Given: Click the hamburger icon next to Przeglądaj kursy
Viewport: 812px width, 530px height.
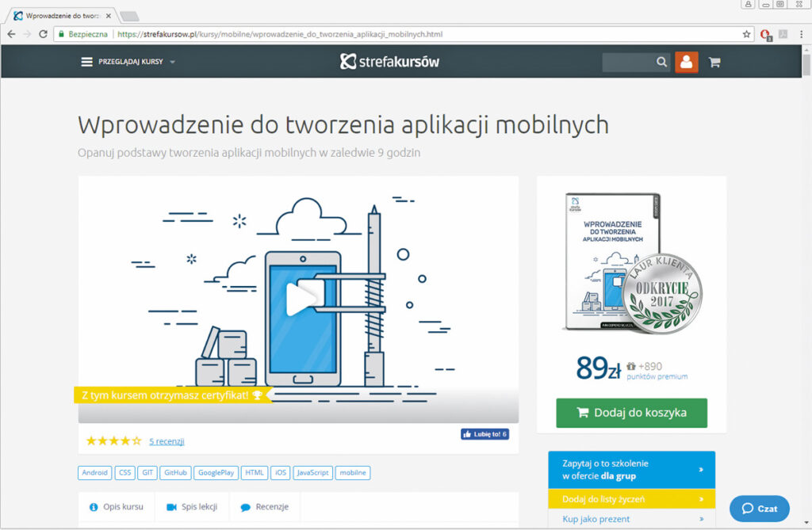Looking at the screenshot, I should click(x=87, y=61).
